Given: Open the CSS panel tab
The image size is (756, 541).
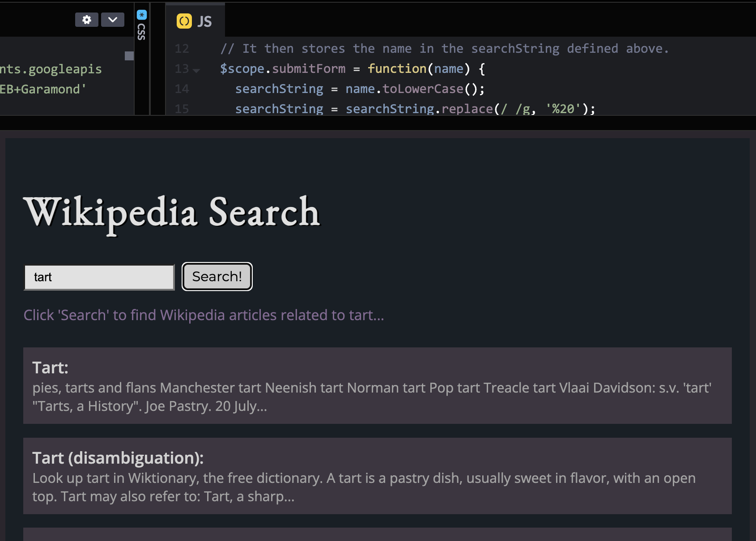Looking at the screenshot, I should point(142,25).
